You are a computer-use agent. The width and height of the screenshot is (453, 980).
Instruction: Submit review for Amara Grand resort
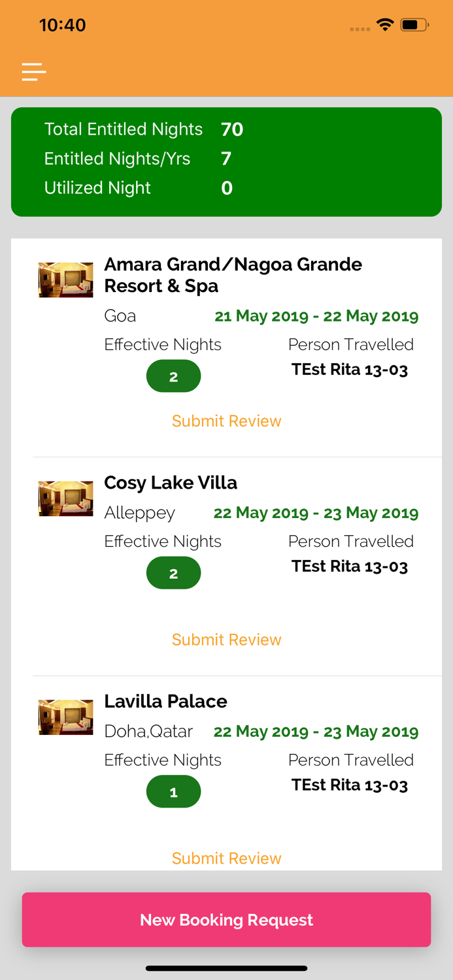pyautogui.click(x=226, y=421)
